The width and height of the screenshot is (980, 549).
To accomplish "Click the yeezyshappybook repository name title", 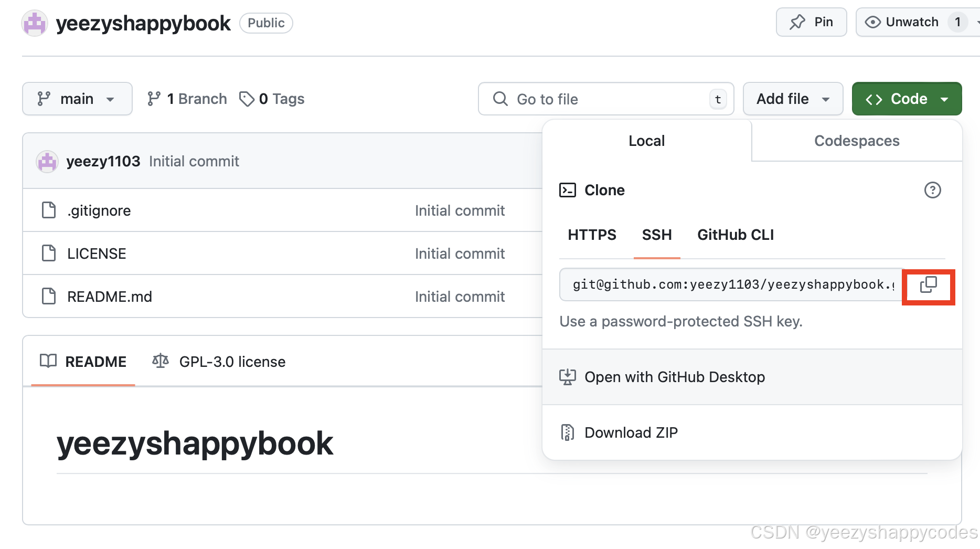I will [x=143, y=23].
